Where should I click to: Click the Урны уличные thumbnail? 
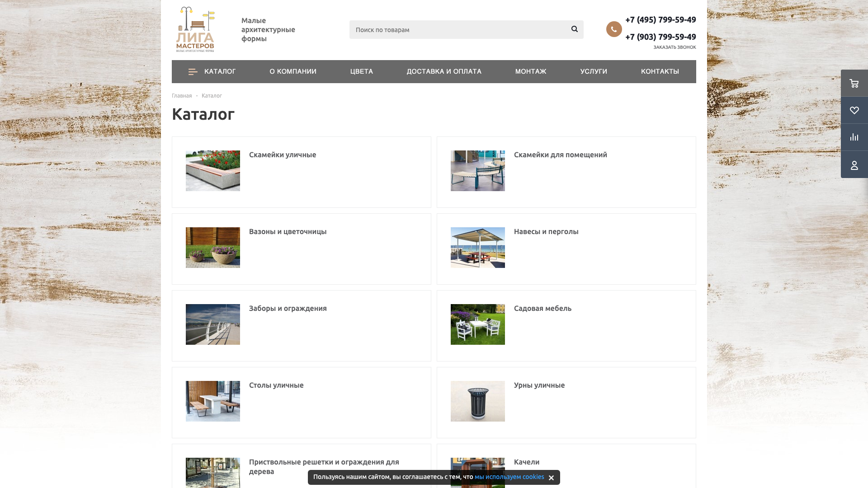click(478, 401)
